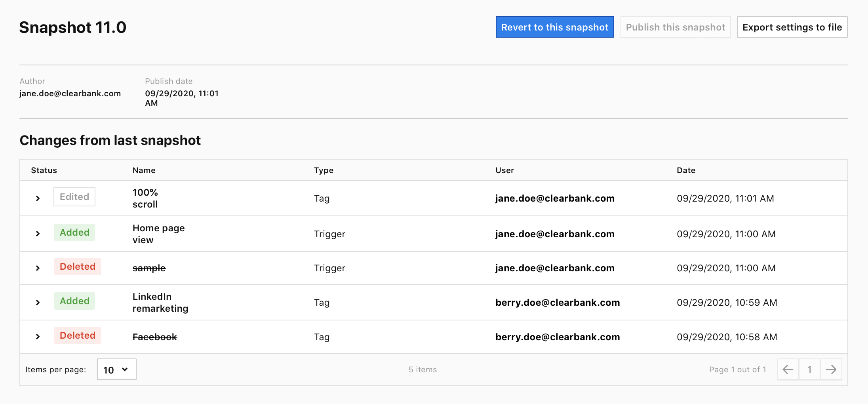Click the Status column header

(x=44, y=170)
